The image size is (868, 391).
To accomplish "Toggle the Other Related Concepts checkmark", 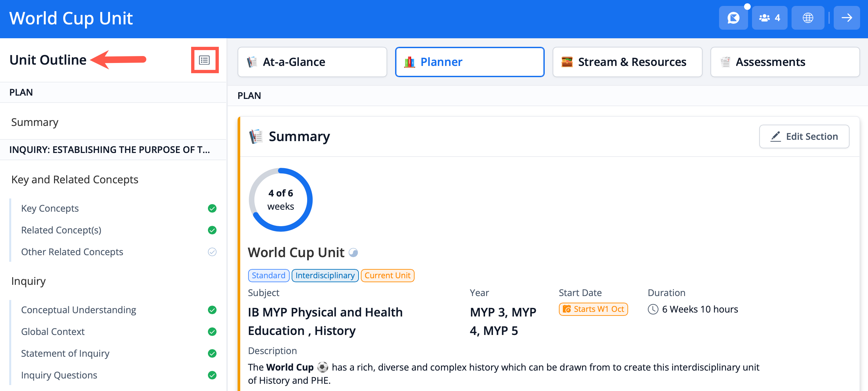I will coord(212,252).
